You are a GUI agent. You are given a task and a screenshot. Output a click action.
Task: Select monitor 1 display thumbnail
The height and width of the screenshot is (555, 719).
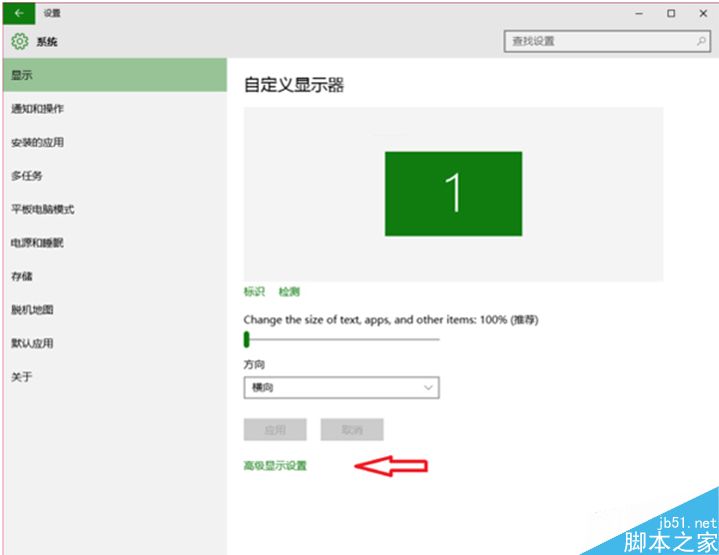[453, 194]
